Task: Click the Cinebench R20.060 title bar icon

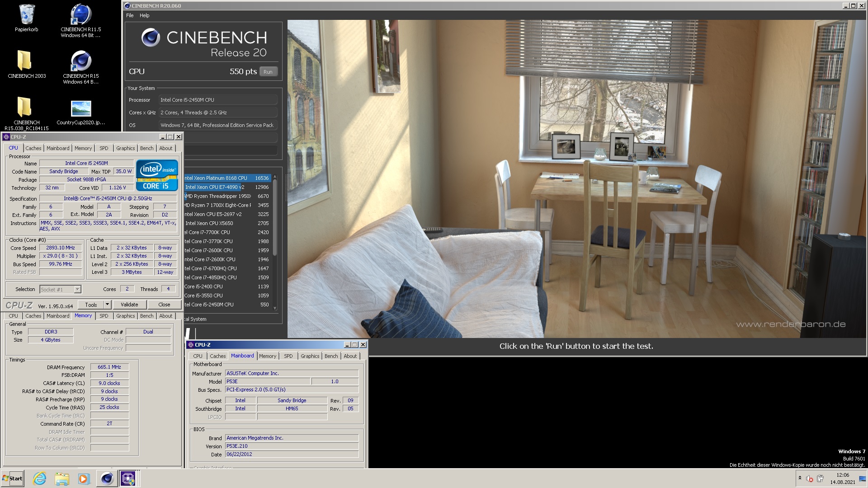Action: click(127, 6)
